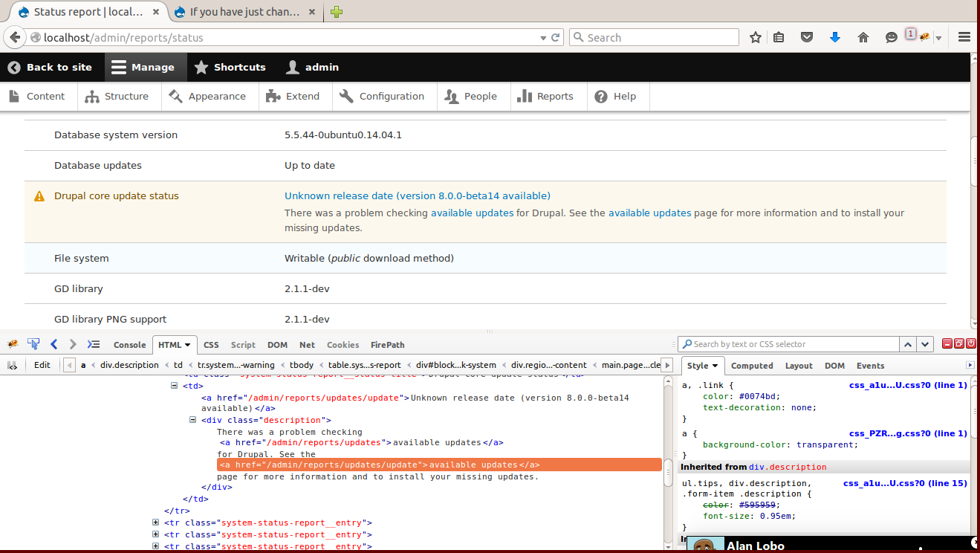Click Firebug blue back history arrow

[53, 344]
